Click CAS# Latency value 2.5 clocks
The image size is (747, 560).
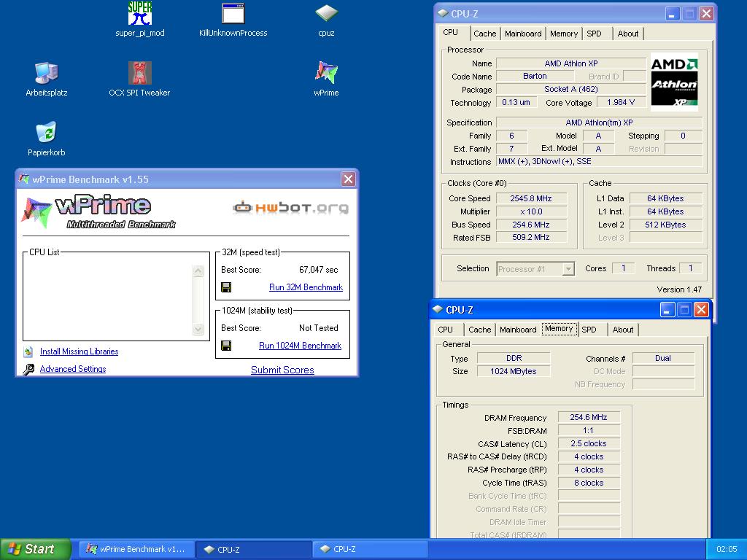point(589,443)
